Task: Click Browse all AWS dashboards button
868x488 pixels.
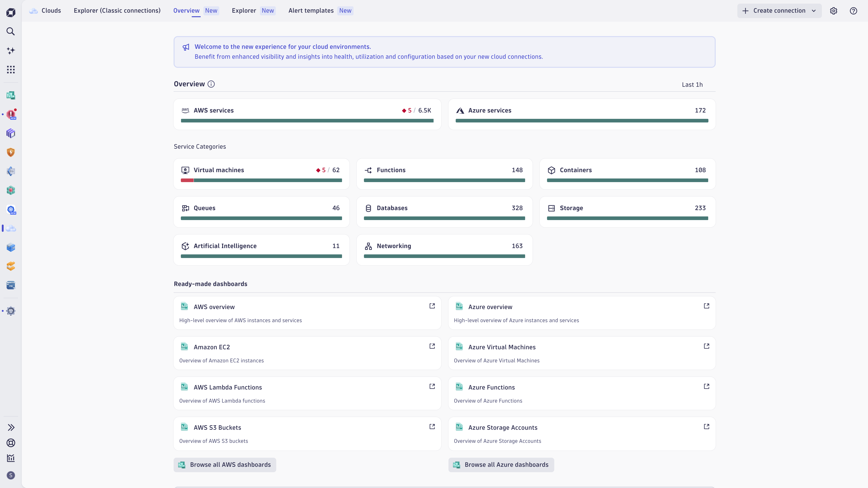Action: coord(225,465)
